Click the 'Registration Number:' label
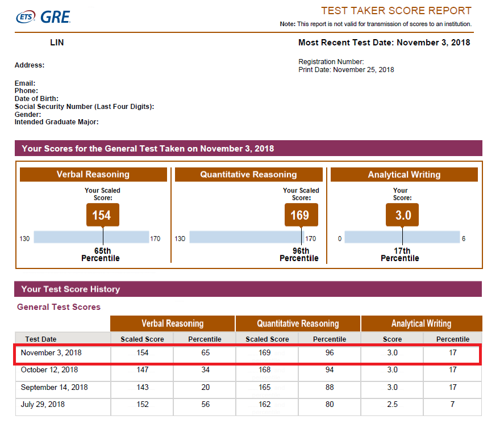The height and width of the screenshot is (441, 504). coord(331,62)
